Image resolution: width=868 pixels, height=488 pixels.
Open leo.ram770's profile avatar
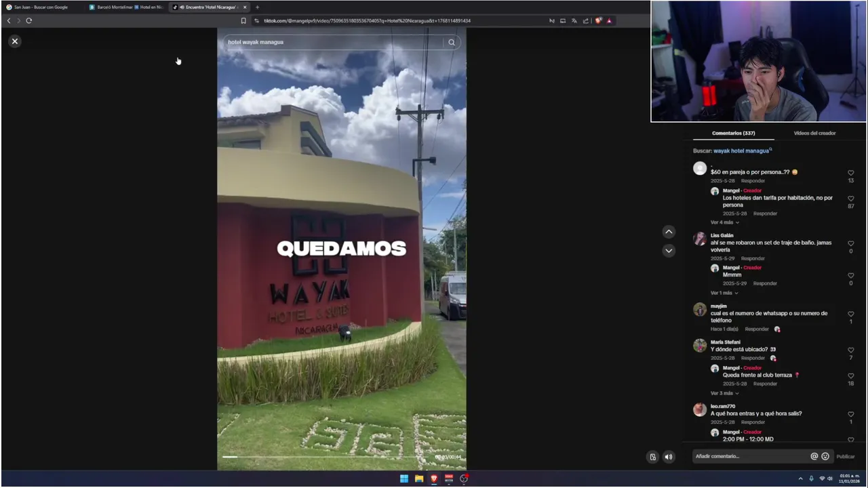[x=700, y=409]
